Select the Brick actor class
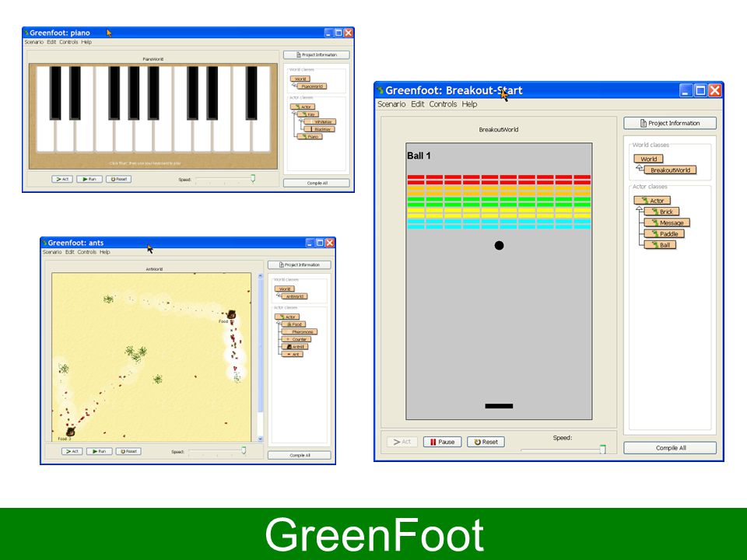The width and height of the screenshot is (747, 560). [x=661, y=212]
